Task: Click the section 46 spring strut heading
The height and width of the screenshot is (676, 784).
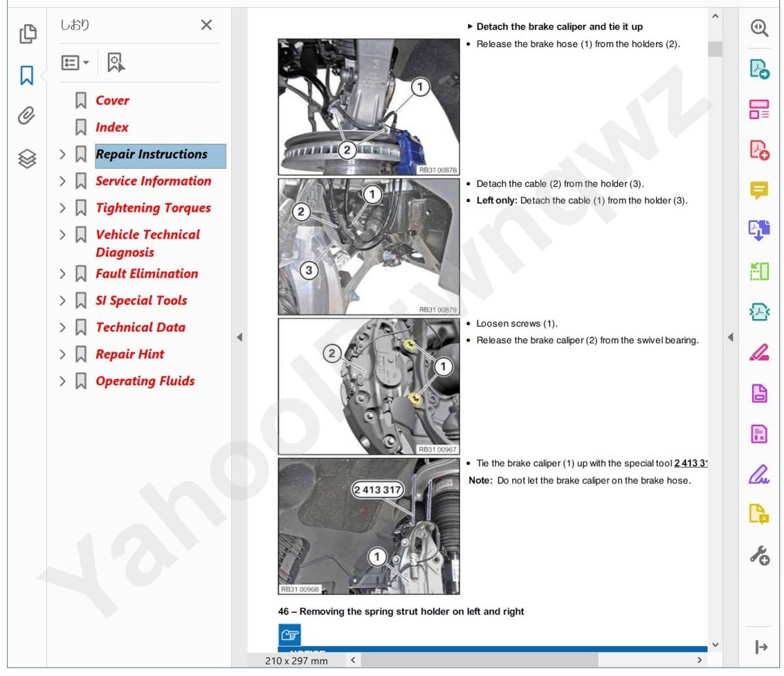Action: [401, 612]
